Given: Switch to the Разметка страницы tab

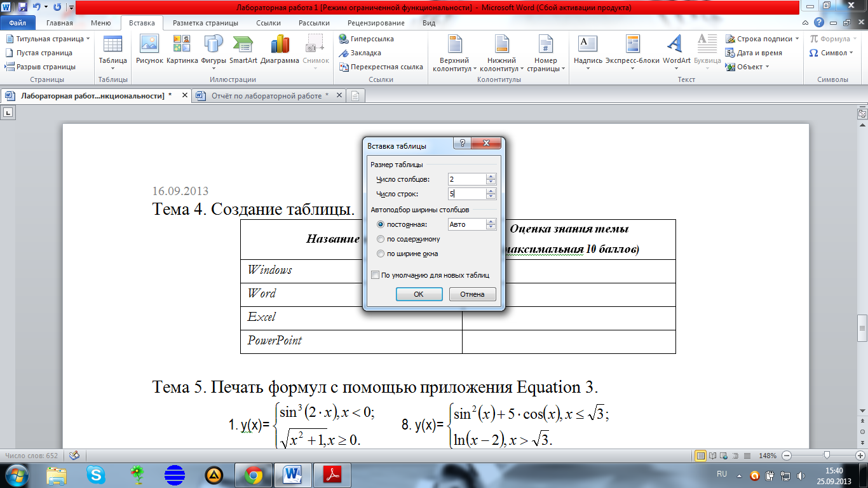Looking at the screenshot, I should (205, 23).
